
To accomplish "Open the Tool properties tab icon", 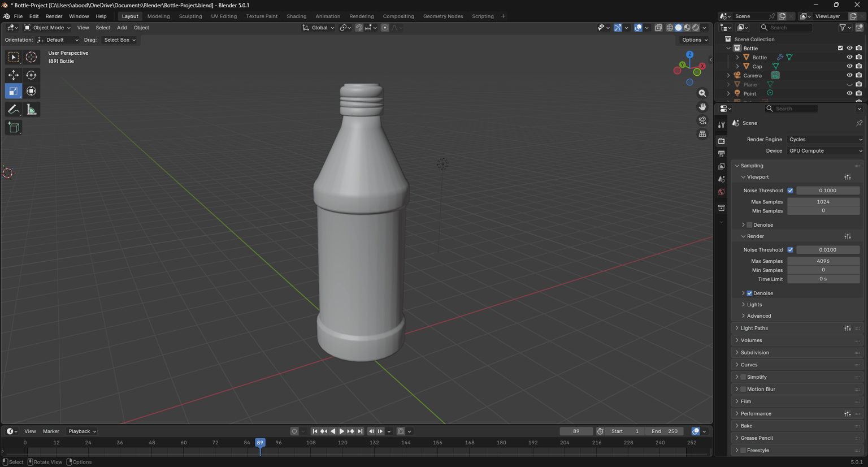I will [722, 125].
